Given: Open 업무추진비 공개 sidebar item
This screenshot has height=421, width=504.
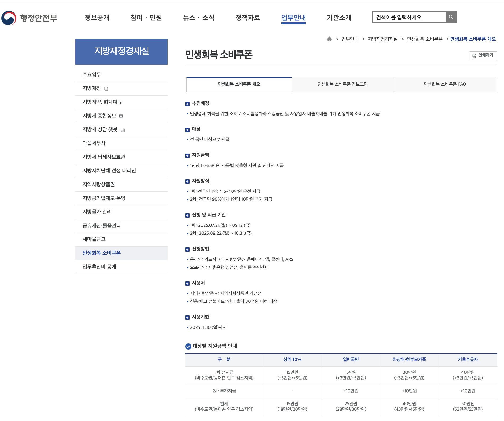Looking at the screenshot, I should [x=121, y=267].
